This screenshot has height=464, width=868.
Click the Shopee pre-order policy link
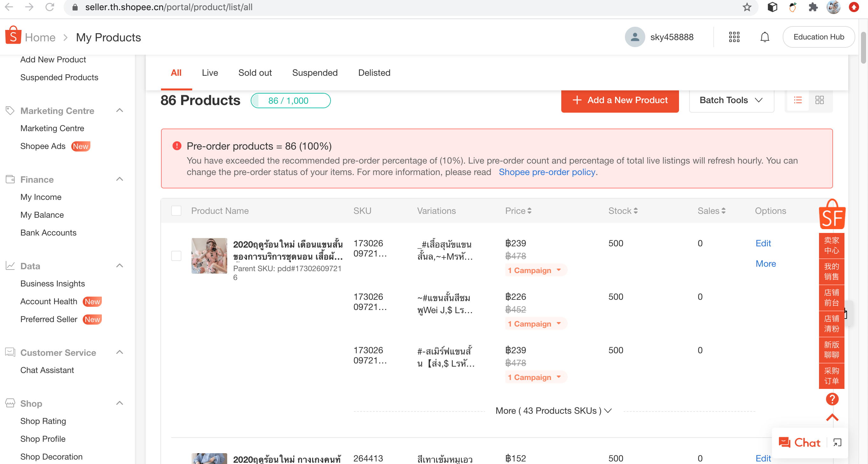click(x=547, y=172)
